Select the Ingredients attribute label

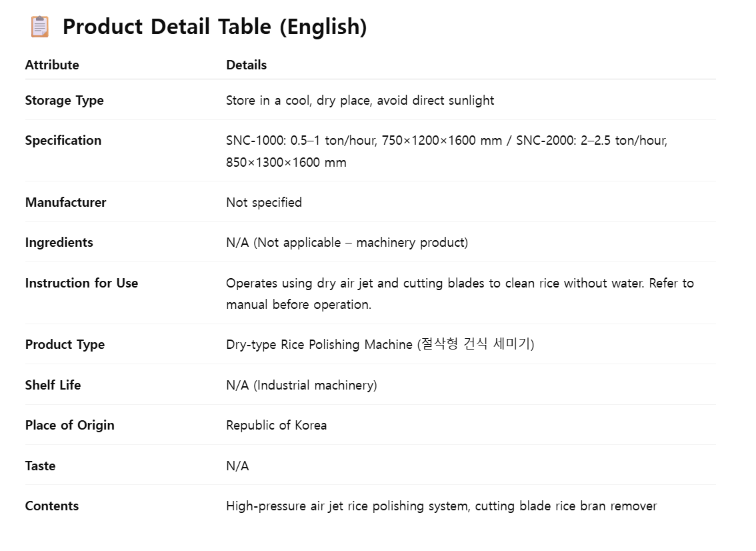pyautogui.click(x=59, y=242)
